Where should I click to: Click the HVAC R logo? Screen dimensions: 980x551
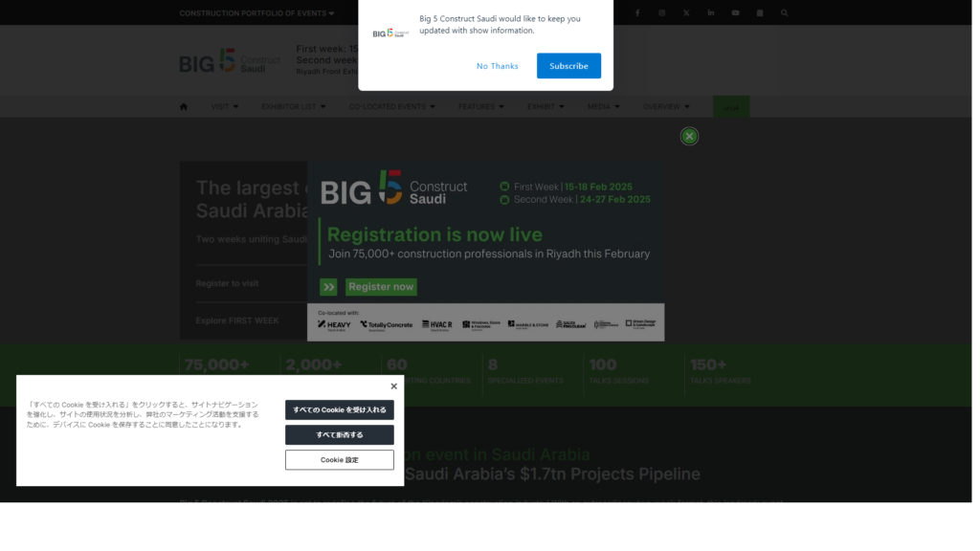(436, 325)
